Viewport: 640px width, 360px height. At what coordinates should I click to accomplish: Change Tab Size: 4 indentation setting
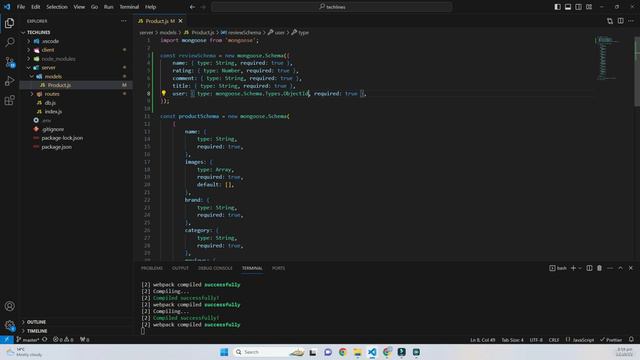pyautogui.click(x=512, y=340)
